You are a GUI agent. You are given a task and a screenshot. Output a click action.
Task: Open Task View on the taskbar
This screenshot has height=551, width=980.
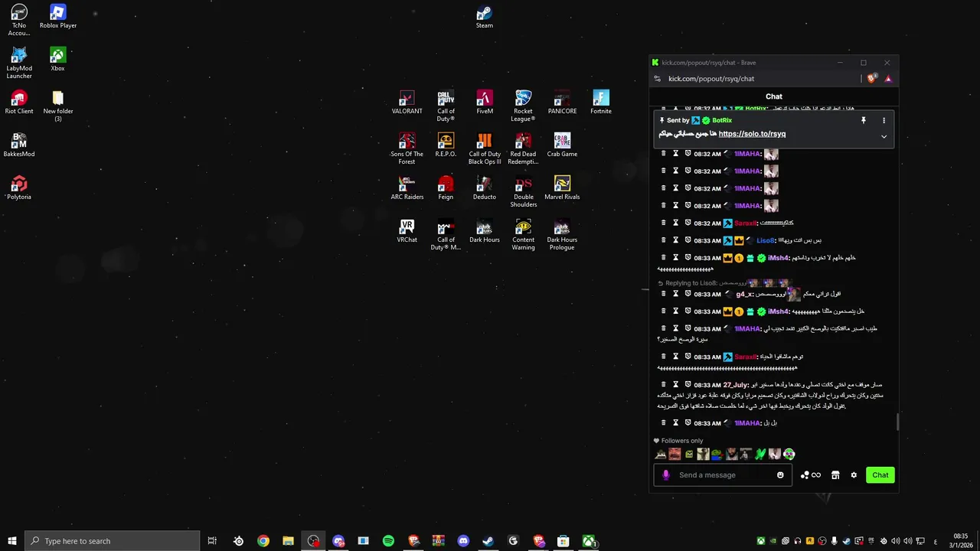click(x=212, y=541)
